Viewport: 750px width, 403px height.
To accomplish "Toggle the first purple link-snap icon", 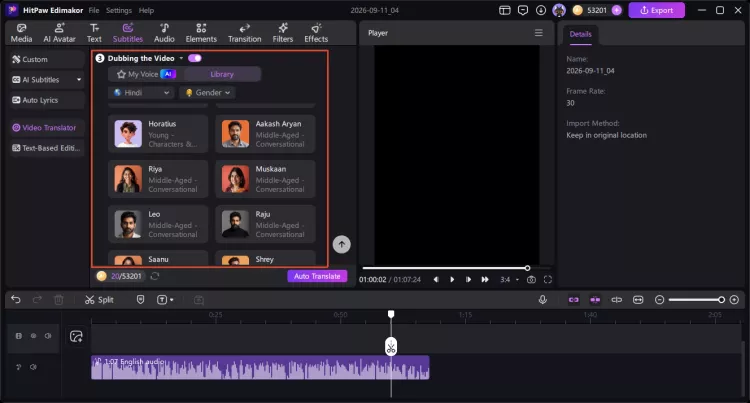I will click(x=574, y=300).
